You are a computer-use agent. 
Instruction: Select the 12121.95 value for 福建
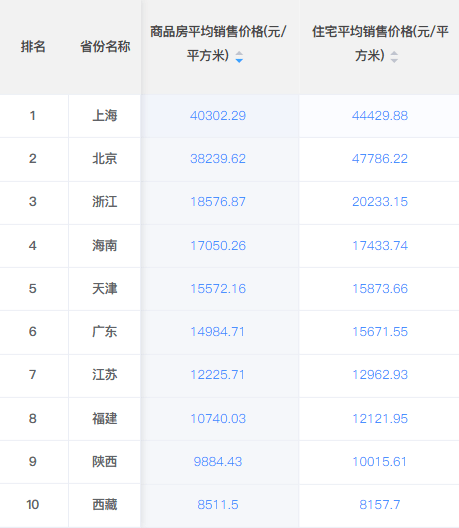tap(380, 419)
